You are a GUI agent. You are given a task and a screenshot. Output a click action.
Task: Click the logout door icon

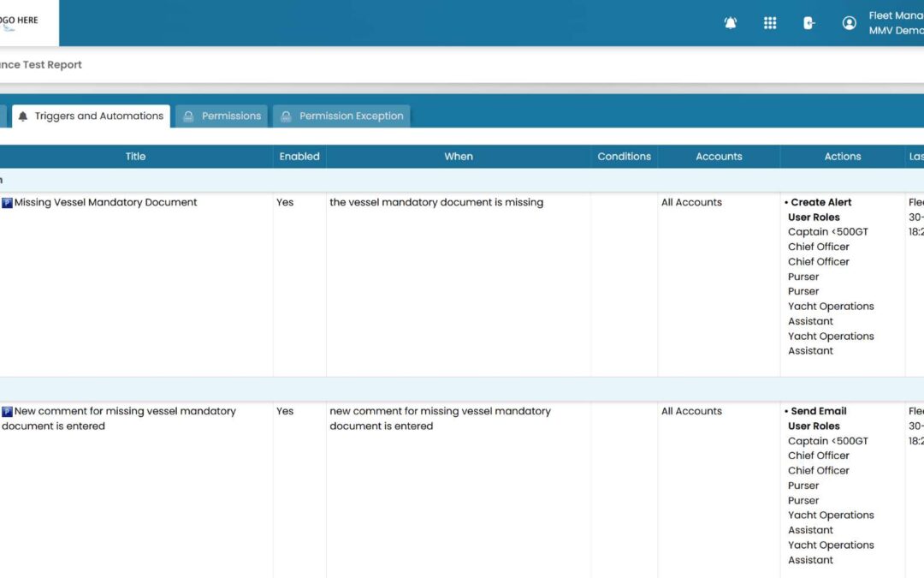pos(809,23)
